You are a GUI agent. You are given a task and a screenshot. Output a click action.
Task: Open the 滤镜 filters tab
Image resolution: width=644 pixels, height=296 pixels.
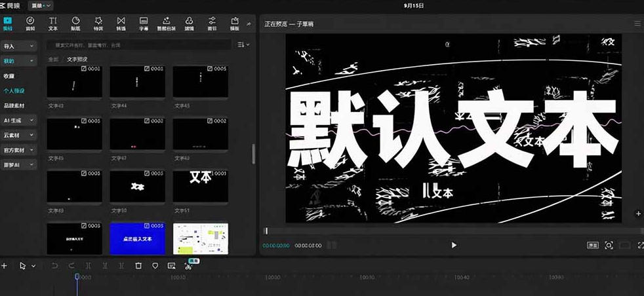(189, 24)
